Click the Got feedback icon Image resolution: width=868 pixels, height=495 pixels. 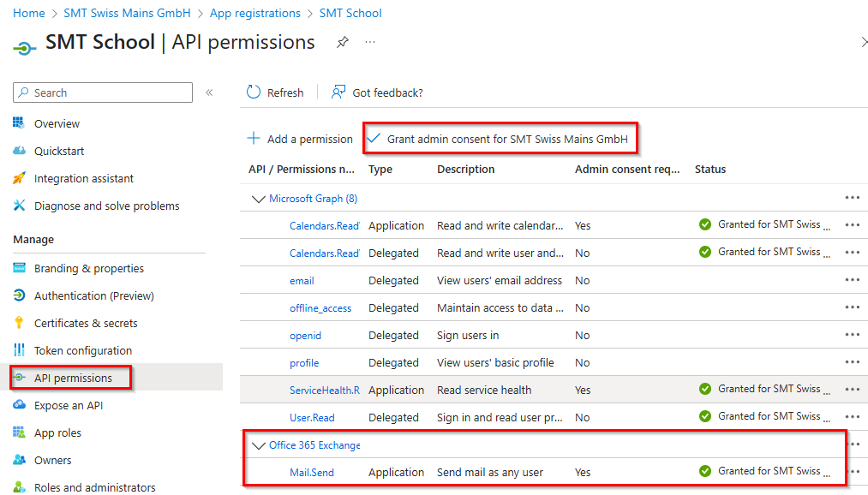pos(338,92)
